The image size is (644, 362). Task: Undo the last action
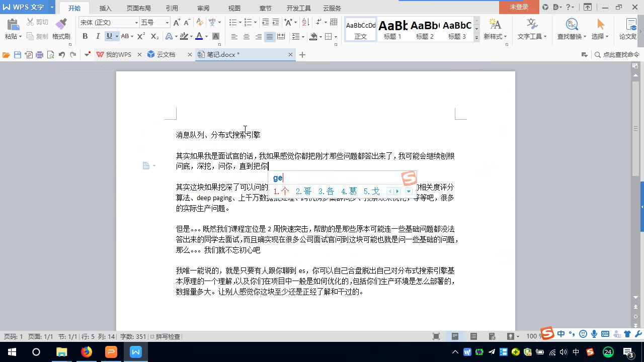pos(61,55)
